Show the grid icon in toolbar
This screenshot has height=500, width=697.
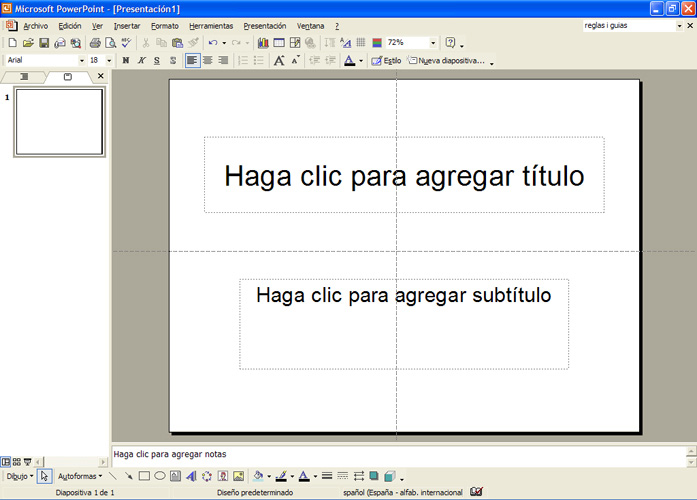pos(361,43)
